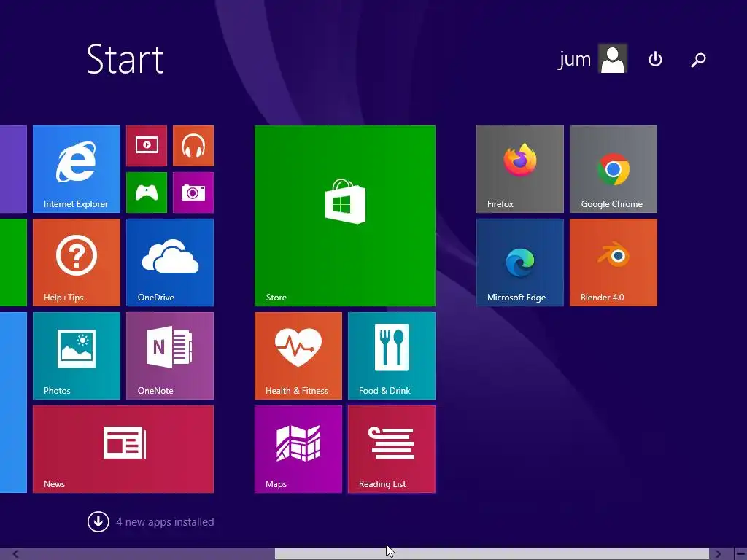This screenshot has height=560, width=747.
Task: Open the News wide tile
Action: point(123,449)
